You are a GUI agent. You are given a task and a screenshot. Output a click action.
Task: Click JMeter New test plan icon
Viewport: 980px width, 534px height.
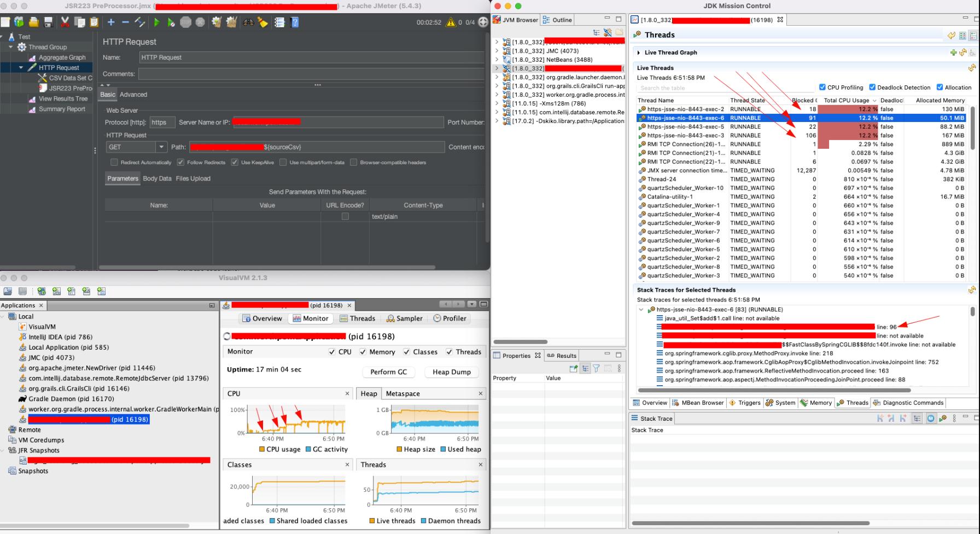(x=5, y=22)
